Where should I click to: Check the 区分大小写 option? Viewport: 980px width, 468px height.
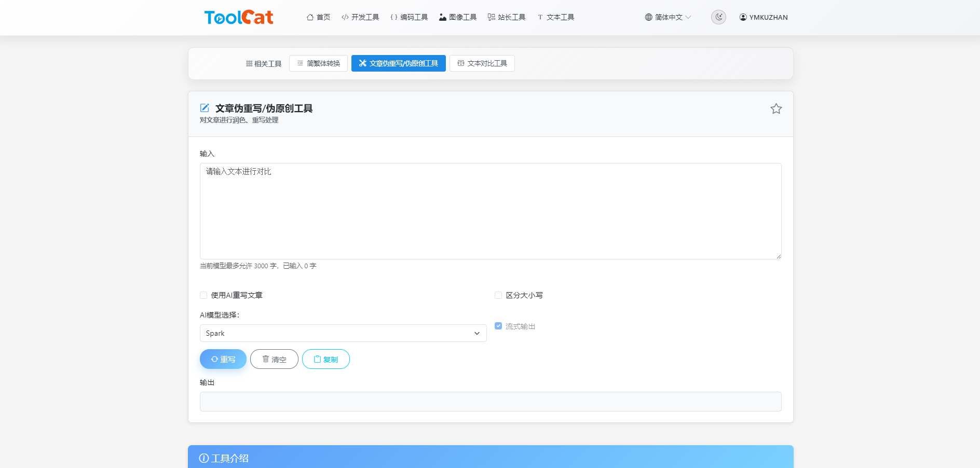(498, 295)
